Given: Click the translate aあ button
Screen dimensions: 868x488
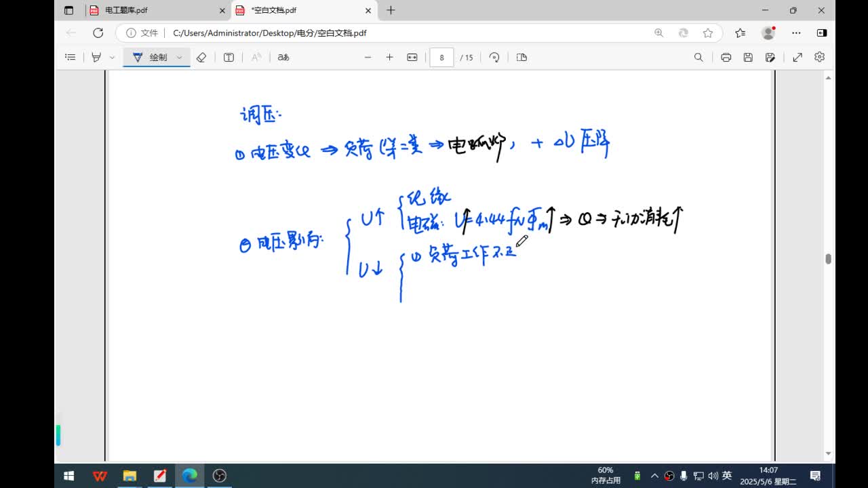Looking at the screenshot, I should pos(283,57).
